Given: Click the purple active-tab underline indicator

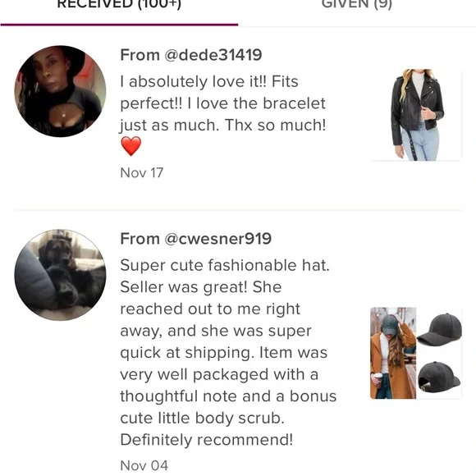Looking at the screenshot, I should 119,25.
